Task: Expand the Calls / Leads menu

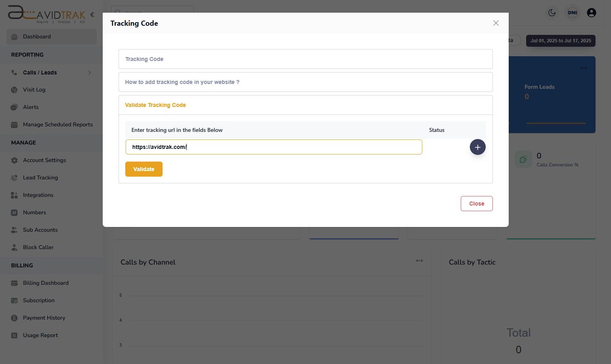Action: 90,72
